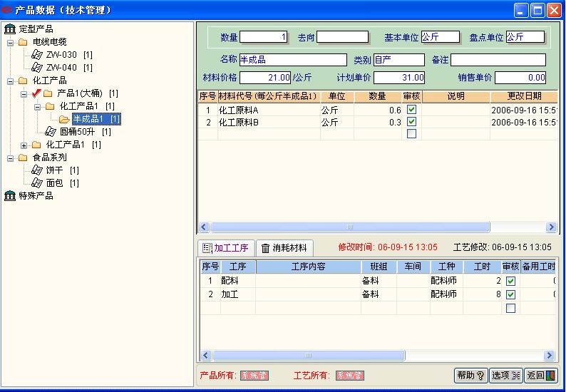566x392 pixels.
Task: Collapse the 电线电缆 tree folder
Action: pyautogui.click(x=11, y=42)
